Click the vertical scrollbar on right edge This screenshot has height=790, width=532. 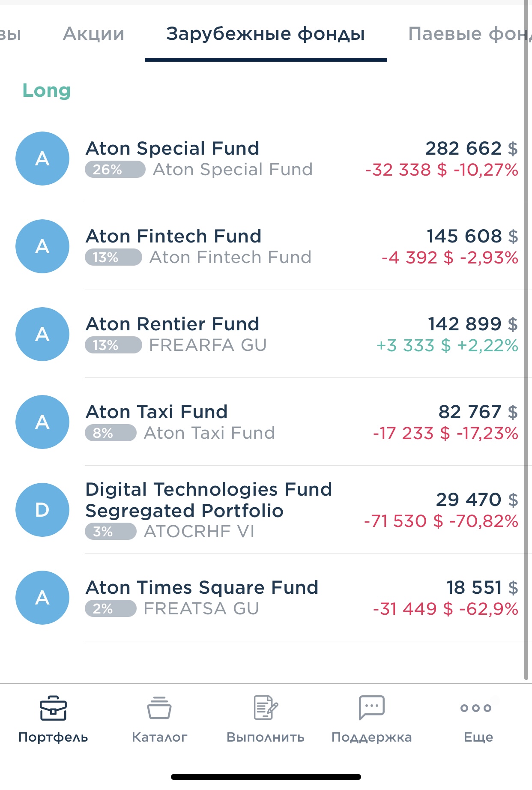pos(526,340)
